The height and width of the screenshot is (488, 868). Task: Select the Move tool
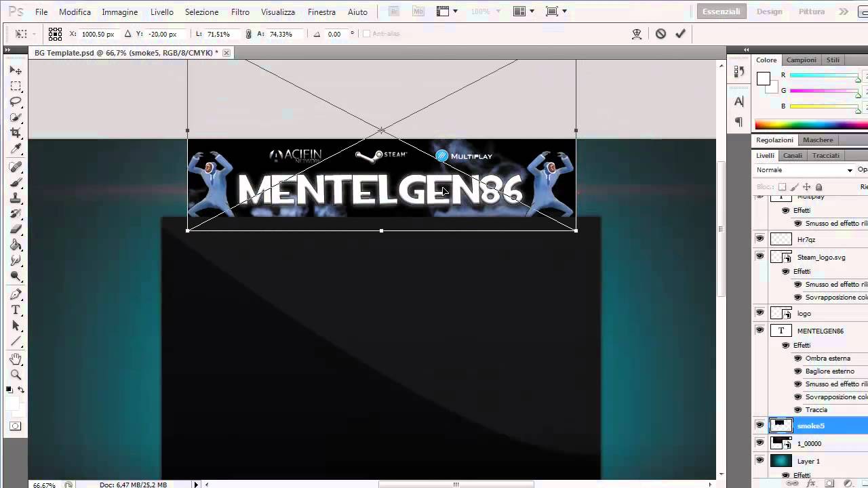[x=16, y=70]
